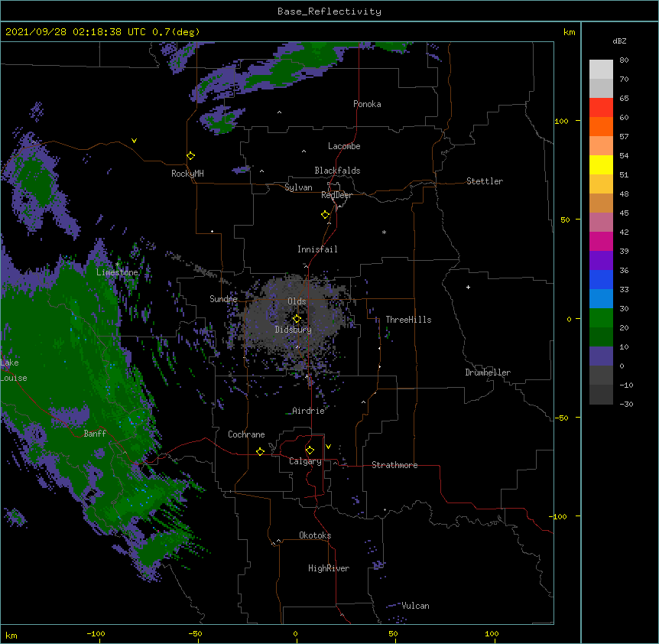The width and height of the screenshot is (659, 644).
Task: Click the Ponoka town label
Action: coord(367,104)
